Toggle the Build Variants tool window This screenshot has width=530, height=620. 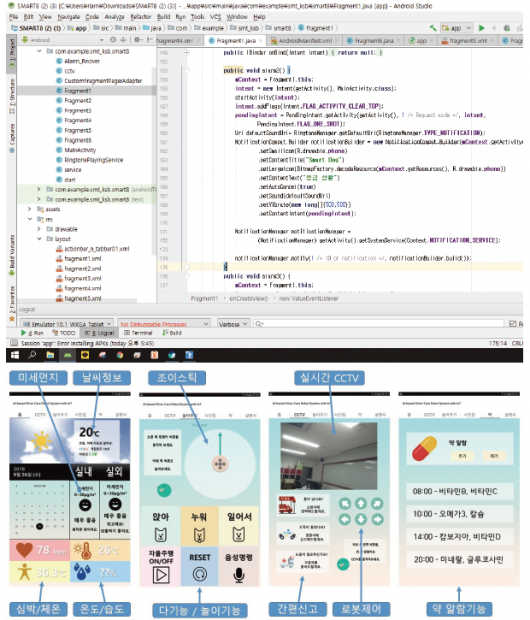(12, 255)
